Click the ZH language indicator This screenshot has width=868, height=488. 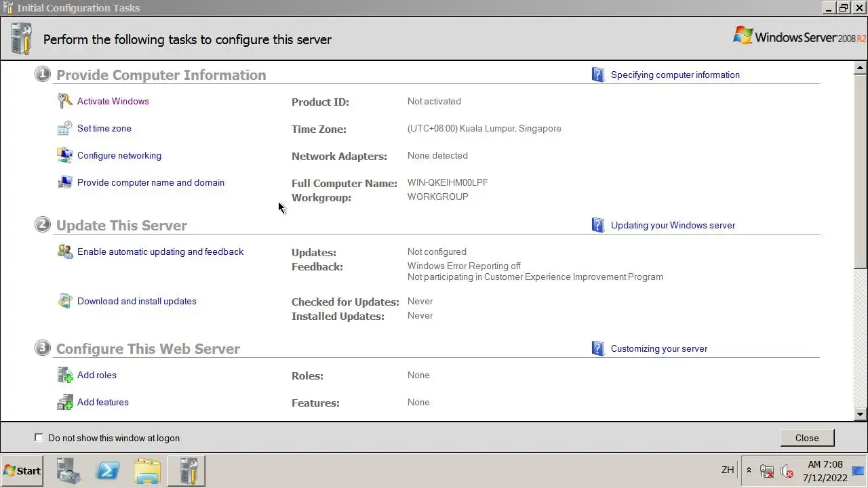[728, 470]
